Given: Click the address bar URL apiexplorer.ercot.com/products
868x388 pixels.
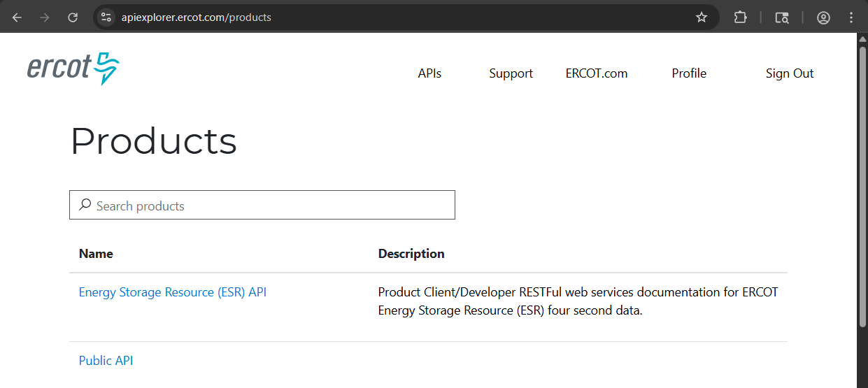Looking at the screenshot, I should click(x=196, y=17).
